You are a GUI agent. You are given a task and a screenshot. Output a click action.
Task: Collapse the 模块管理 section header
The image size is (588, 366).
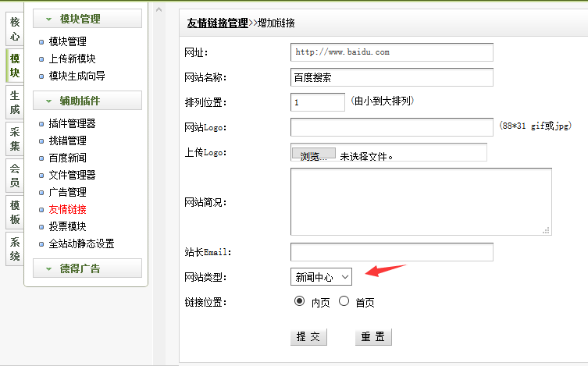(87, 19)
